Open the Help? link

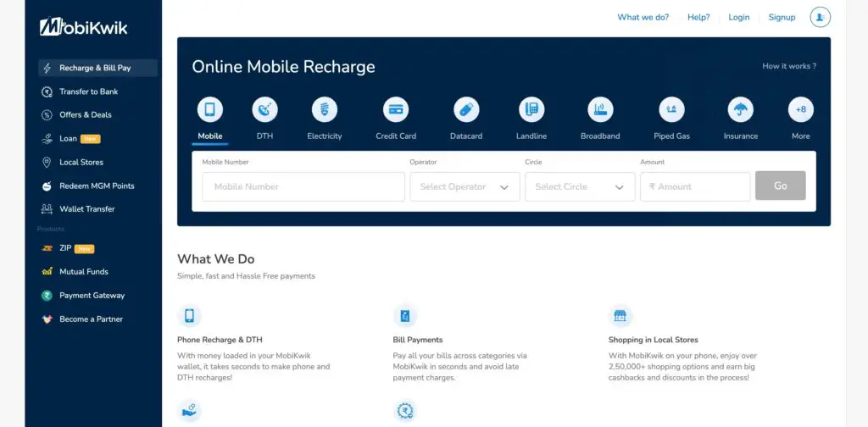(x=698, y=17)
